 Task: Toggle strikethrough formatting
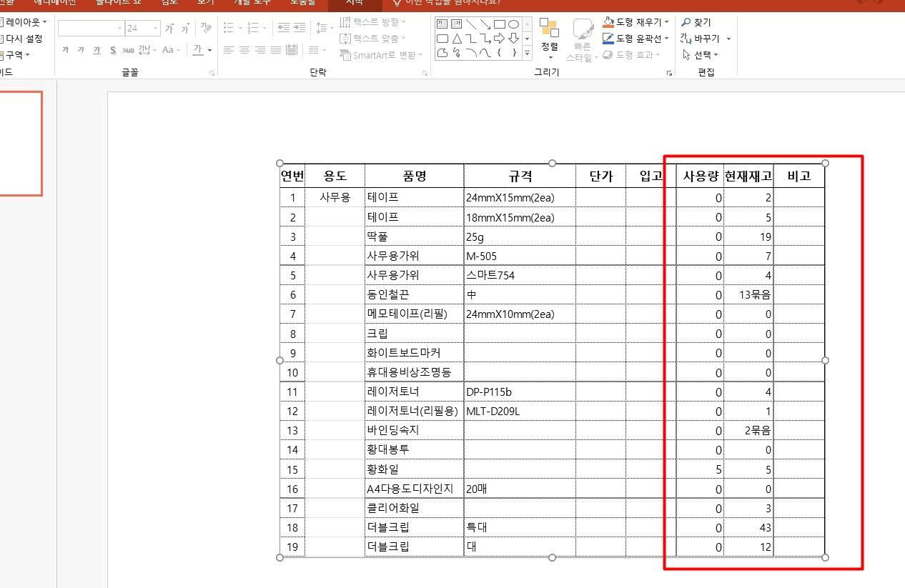click(128, 50)
